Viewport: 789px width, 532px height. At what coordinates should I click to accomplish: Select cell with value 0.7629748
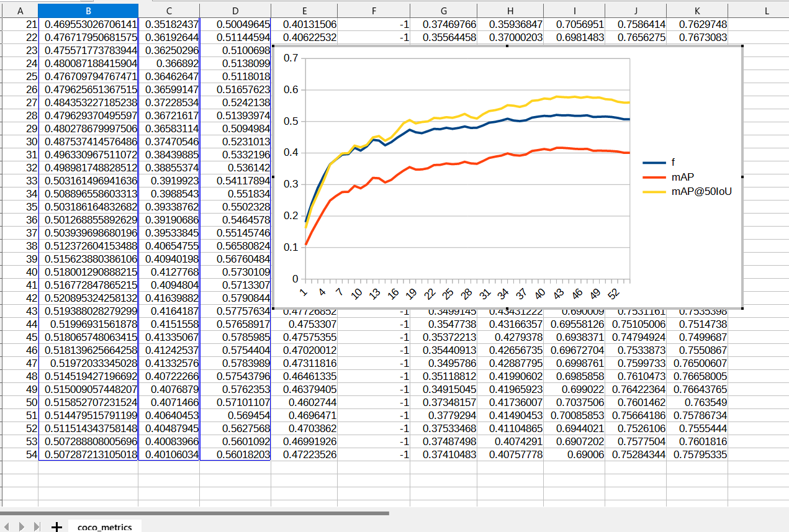[x=697, y=24]
